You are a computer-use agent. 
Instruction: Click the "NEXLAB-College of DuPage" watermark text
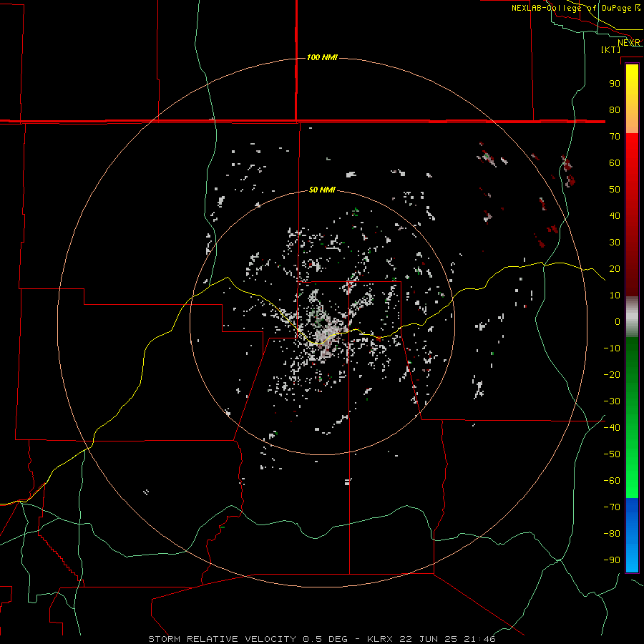coord(571,8)
